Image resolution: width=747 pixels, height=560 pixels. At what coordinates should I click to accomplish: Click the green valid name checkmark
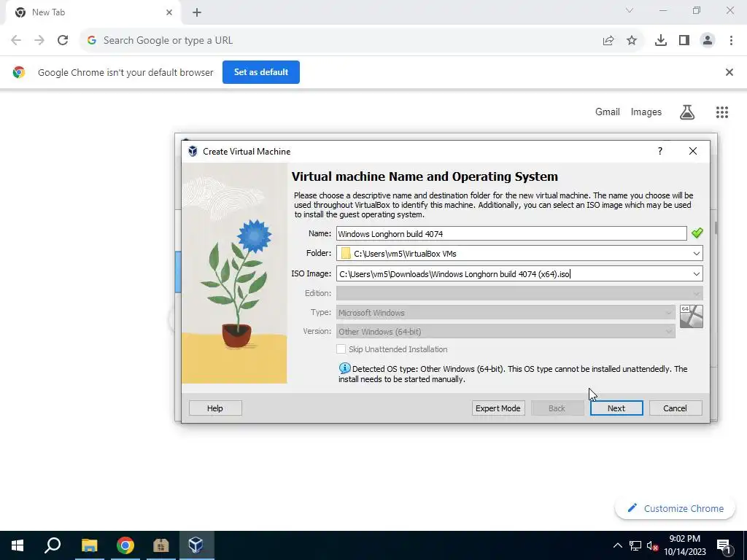[x=697, y=233]
